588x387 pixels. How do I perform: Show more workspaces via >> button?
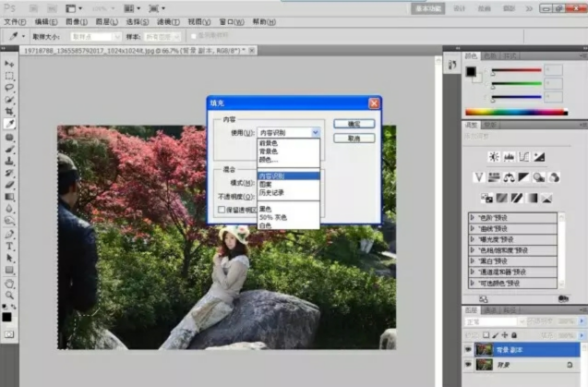click(529, 8)
